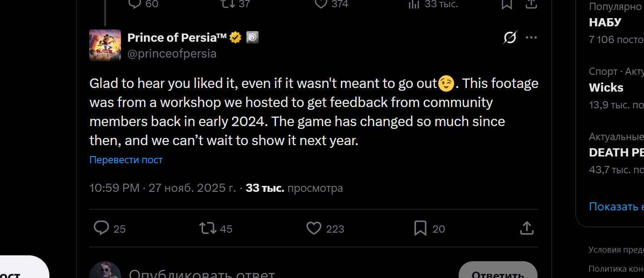Click the repost icon showing 45 reposts
The width and height of the screenshot is (644, 278).
coord(210,228)
